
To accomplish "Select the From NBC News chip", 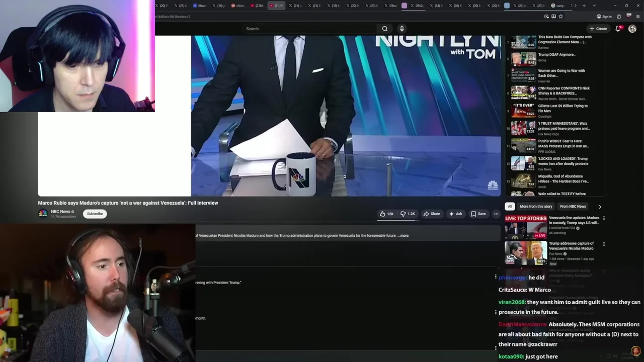I will pyautogui.click(x=573, y=206).
